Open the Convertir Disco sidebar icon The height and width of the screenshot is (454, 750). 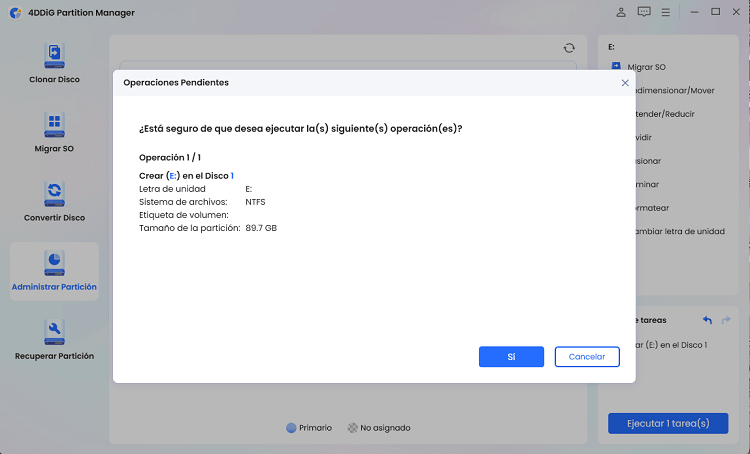[x=54, y=194]
